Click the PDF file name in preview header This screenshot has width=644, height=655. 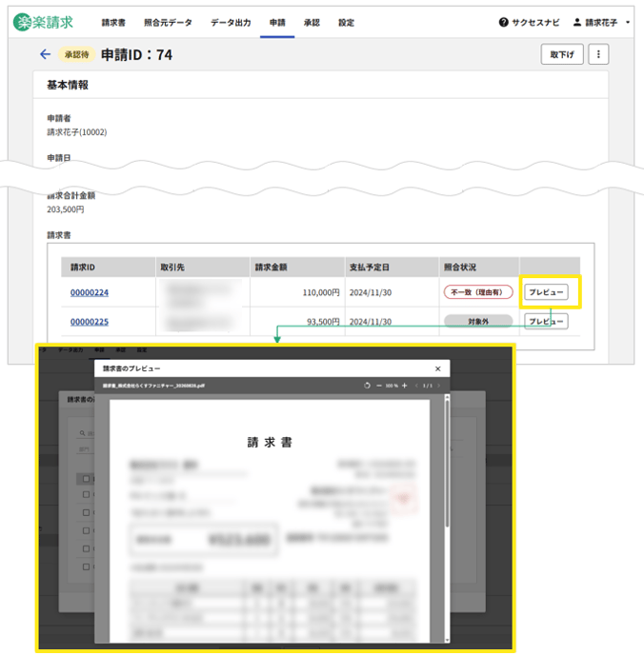[x=153, y=386]
